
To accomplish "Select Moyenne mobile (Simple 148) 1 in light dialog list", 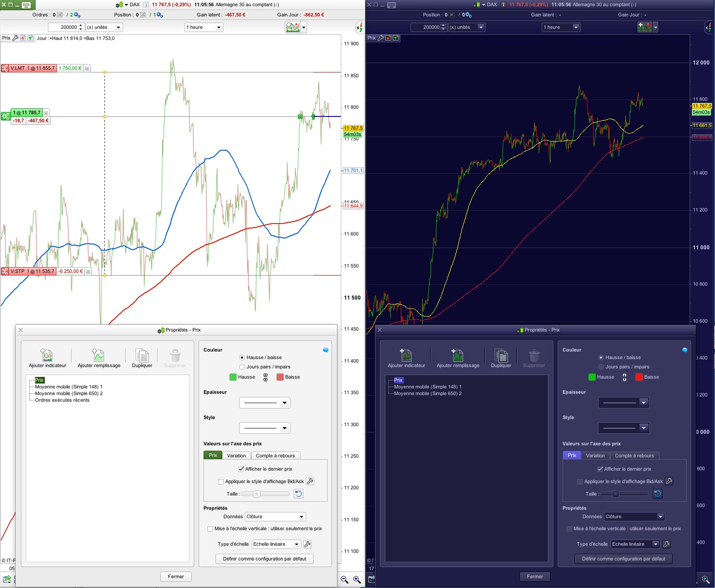I will point(69,387).
